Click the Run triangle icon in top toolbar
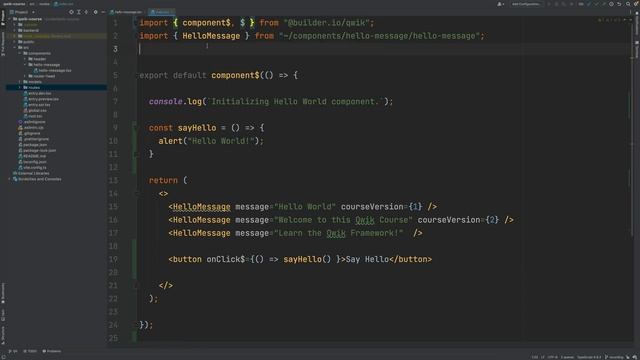The width and height of the screenshot is (640, 360). click(x=549, y=4)
